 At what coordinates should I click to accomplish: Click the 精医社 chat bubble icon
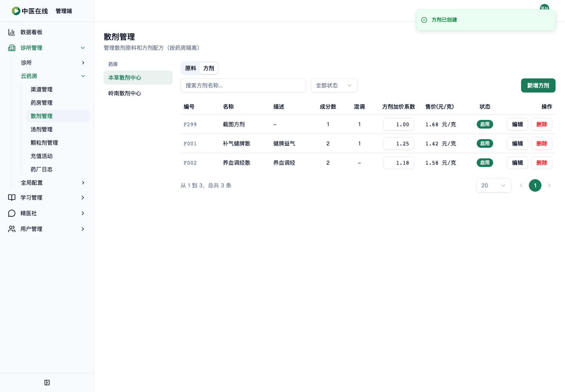click(12, 213)
